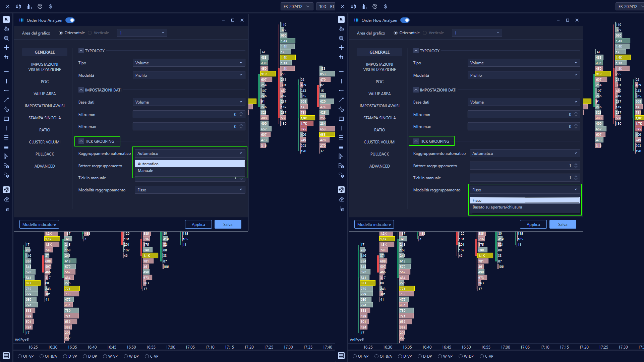Click Salva button in left dialog
644x362 pixels.
point(228,225)
